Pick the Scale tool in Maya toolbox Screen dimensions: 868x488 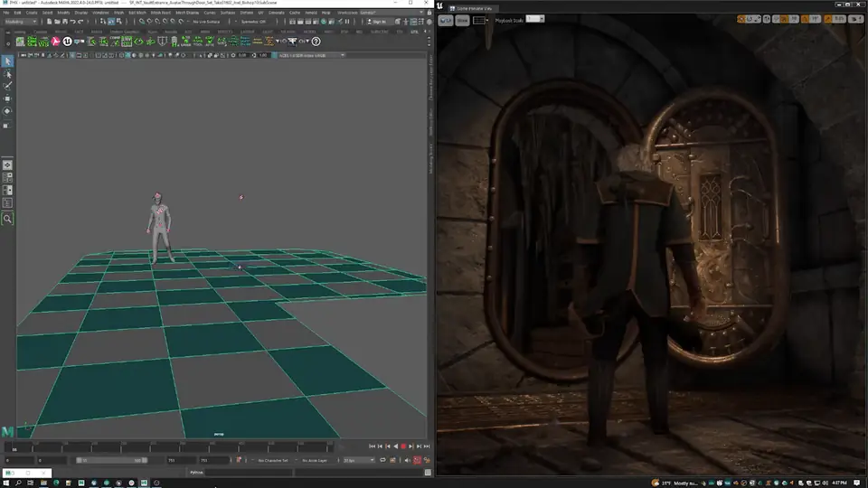click(7, 125)
